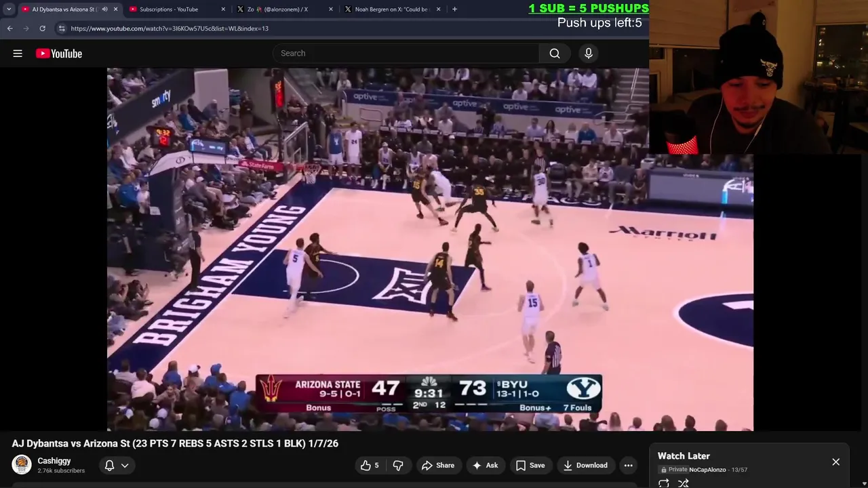Click the video player to pause playback
The height and width of the screenshot is (488, 868).
coord(430,249)
